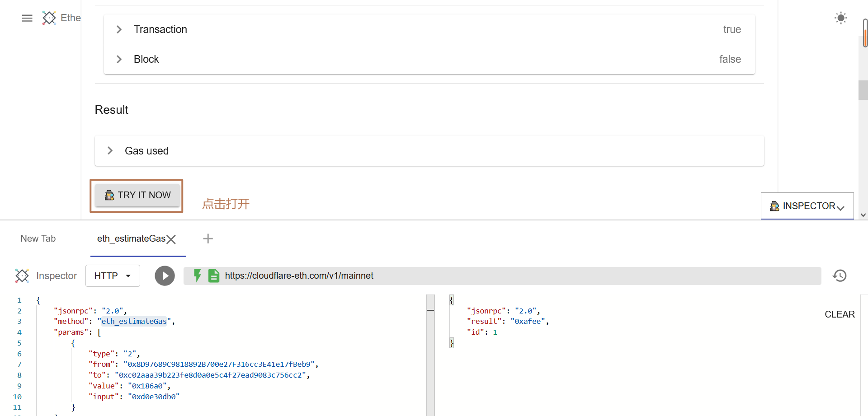The image size is (868, 416).
Task: Toggle the green lightning connection icon
Action: pos(198,276)
